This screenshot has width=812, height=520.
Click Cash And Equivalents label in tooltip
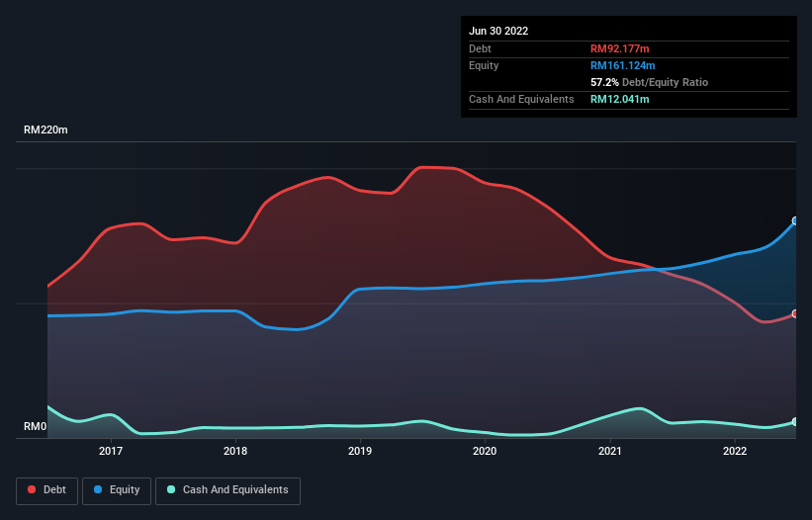point(521,99)
